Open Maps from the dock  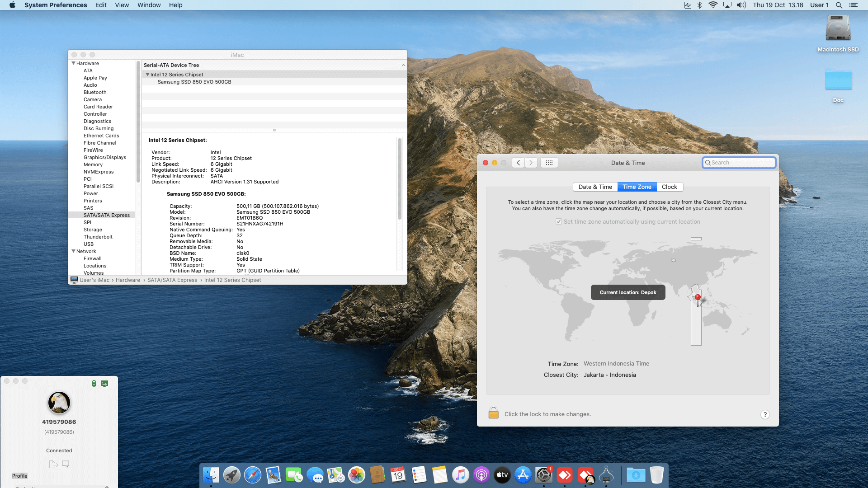coord(336,475)
